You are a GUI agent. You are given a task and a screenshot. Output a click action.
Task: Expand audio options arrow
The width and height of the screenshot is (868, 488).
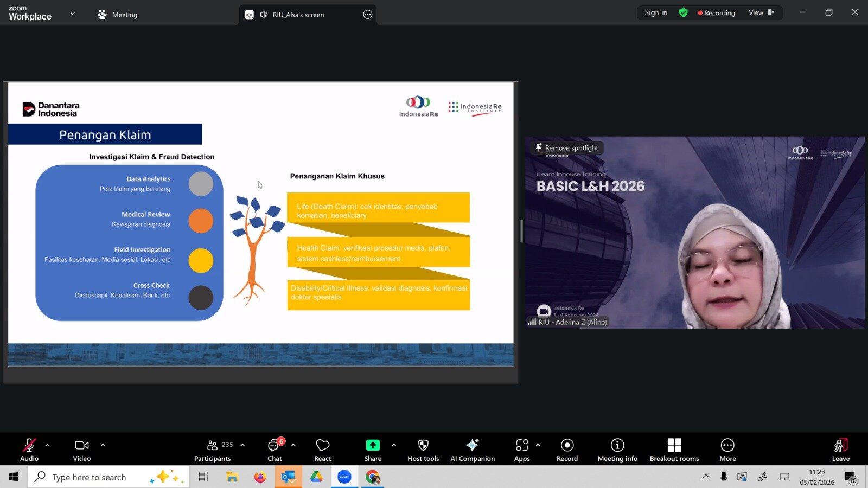coord(48,445)
